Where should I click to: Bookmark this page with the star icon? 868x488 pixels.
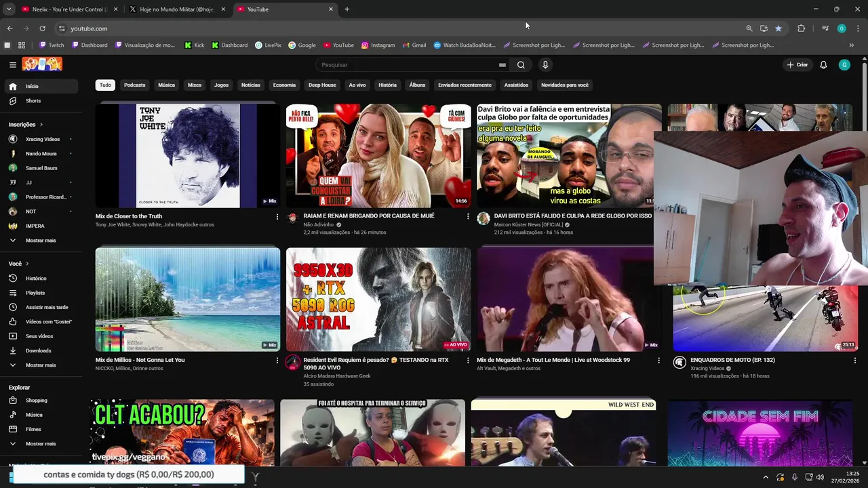click(778, 28)
